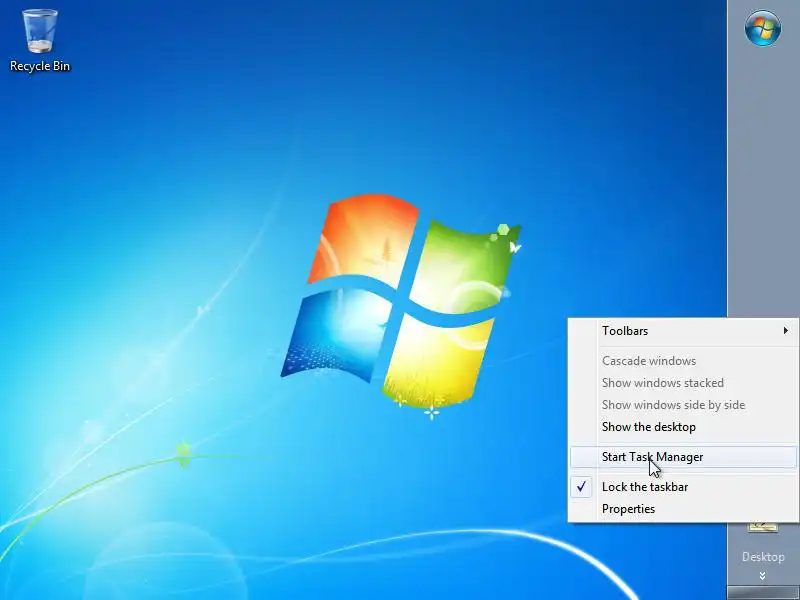Click the Toolbars submenu arrow
The image size is (800, 600).
pyautogui.click(x=786, y=331)
